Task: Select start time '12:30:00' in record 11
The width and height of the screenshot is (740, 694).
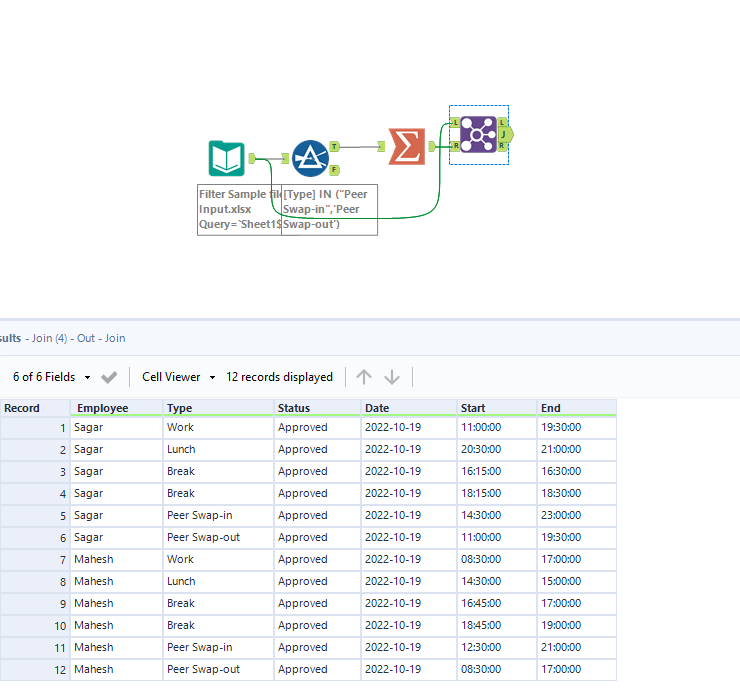Action: tap(497, 647)
